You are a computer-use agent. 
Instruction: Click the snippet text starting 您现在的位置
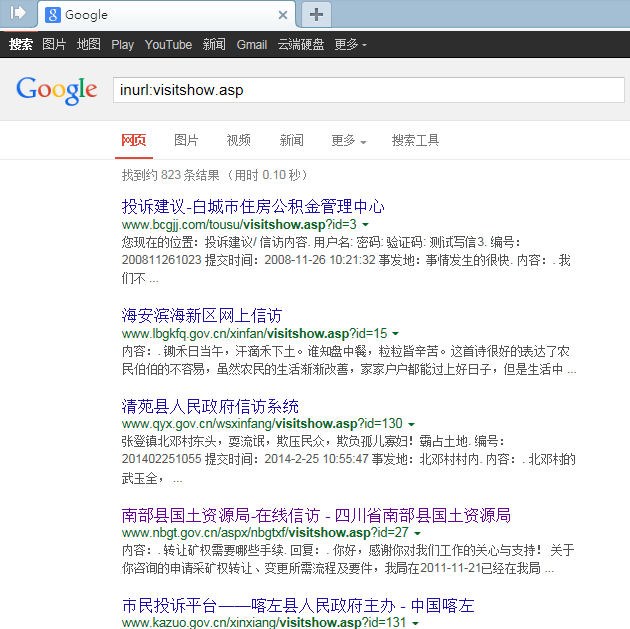coord(346,260)
